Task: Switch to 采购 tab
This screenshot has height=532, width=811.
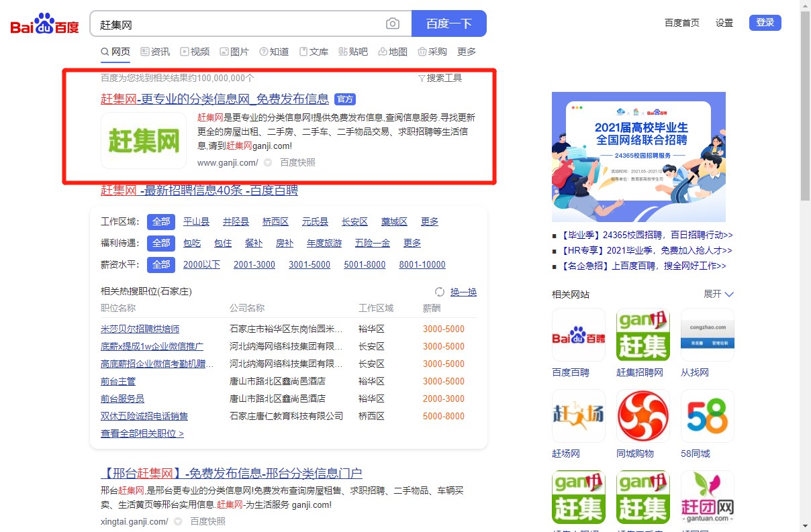Action: click(432, 52)
